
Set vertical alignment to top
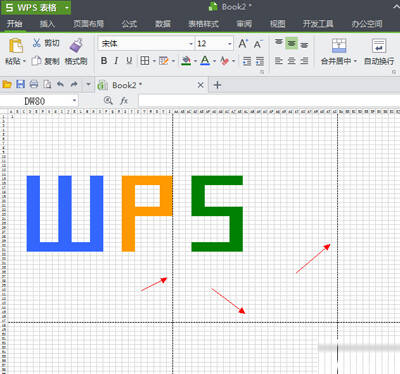click(x=279, y=43)
